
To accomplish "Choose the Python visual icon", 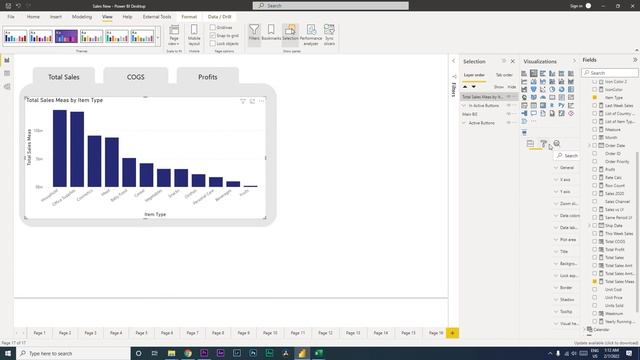I will [562, 105].
